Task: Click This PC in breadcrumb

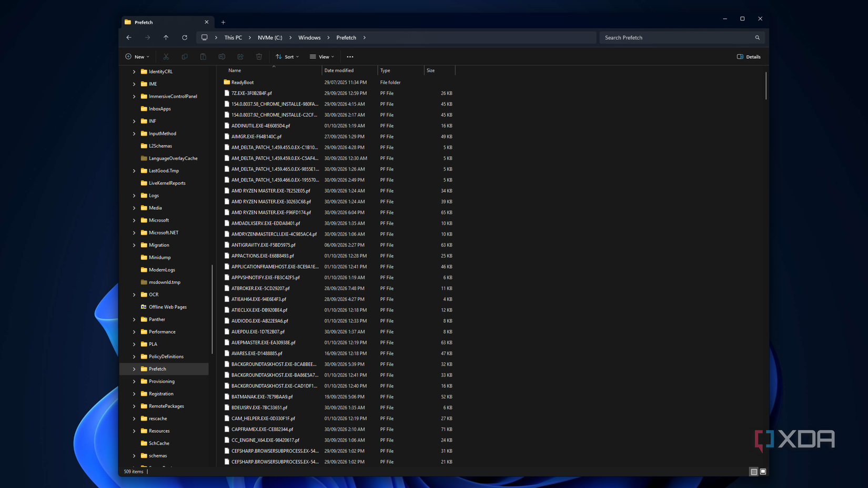Action: point(233,37)
